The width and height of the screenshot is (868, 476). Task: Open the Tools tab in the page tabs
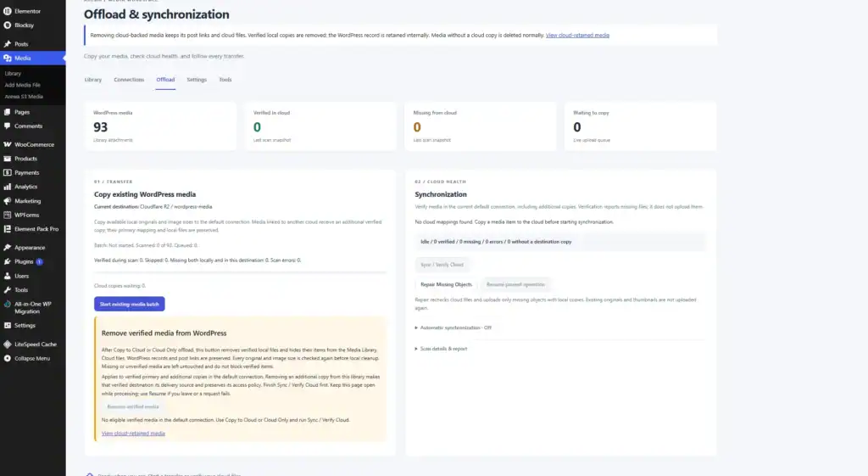(x=225, y=79)
